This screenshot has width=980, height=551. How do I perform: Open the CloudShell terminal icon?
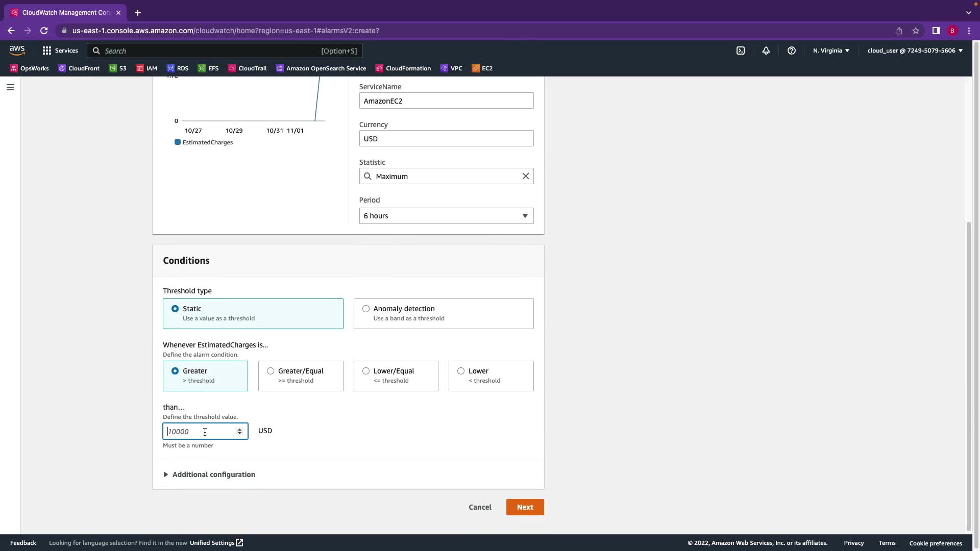pos(741,51)
